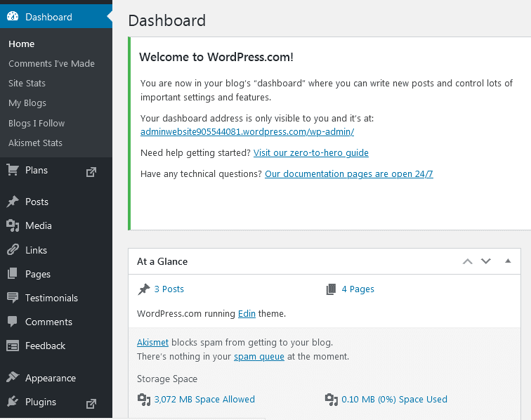Open the Dashboard menu
The height and width of the screenshot is (420, 531).
coord(56,17)
